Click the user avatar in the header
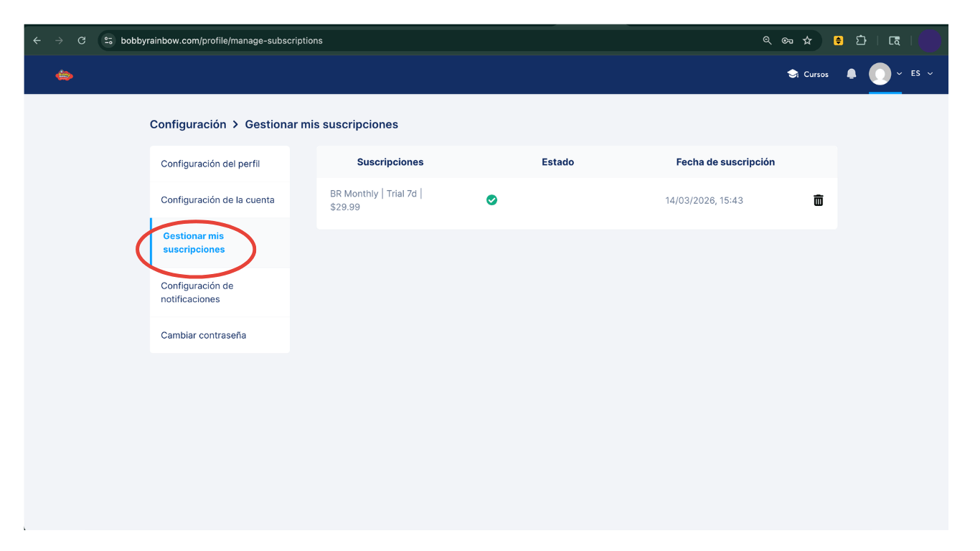This screenshot has width=980, height=551. (880, 74)
